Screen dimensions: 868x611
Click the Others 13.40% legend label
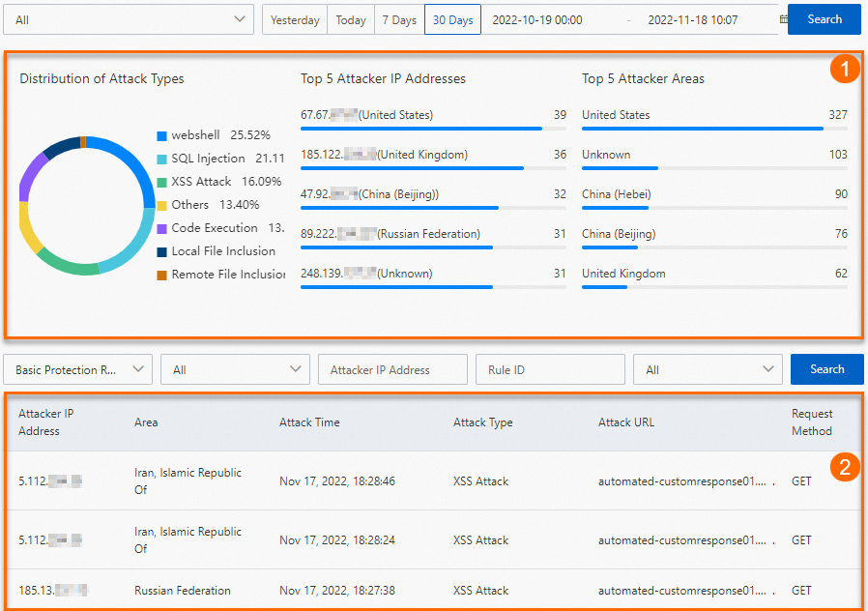216,205
